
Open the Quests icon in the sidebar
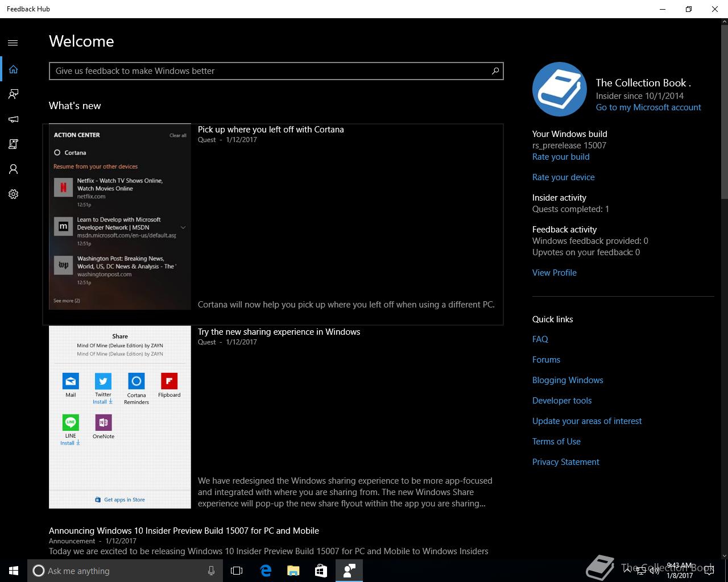[x=13, y=144]
